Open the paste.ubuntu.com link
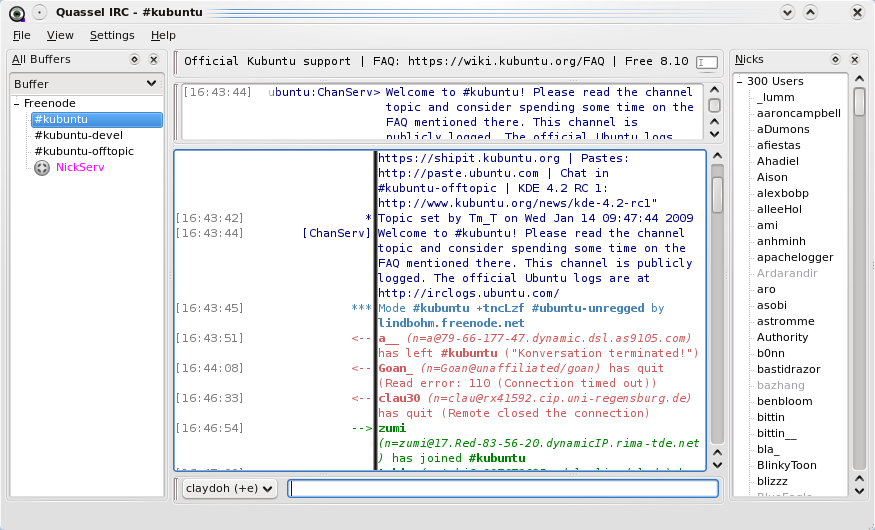This screenshot has width=875, height=530. pyautogui.click(x=458, y=174)
